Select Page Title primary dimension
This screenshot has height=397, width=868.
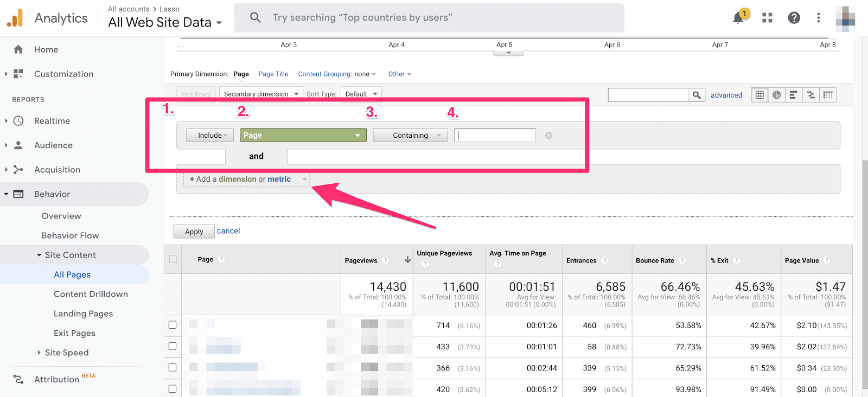click(273, 74)
